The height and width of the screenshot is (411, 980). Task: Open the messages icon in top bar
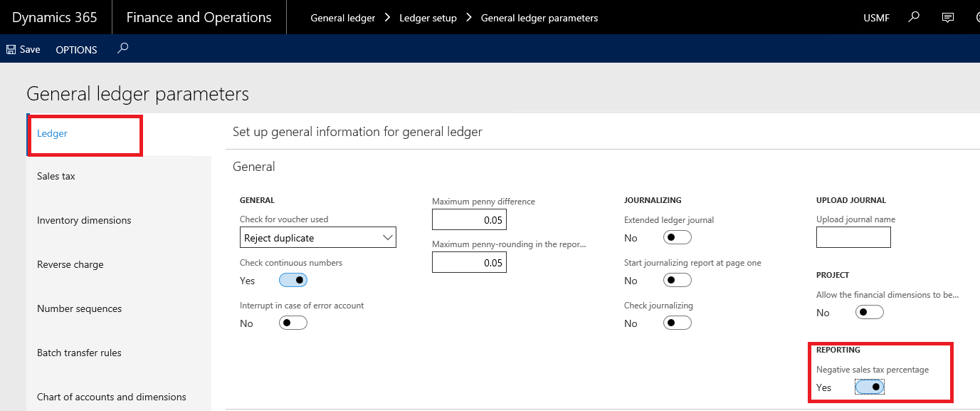pyautogui.click(x=948, y=17)
